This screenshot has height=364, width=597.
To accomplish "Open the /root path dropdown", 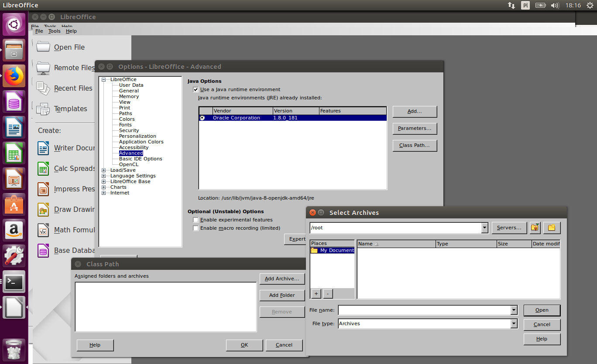I will point(485,228).
